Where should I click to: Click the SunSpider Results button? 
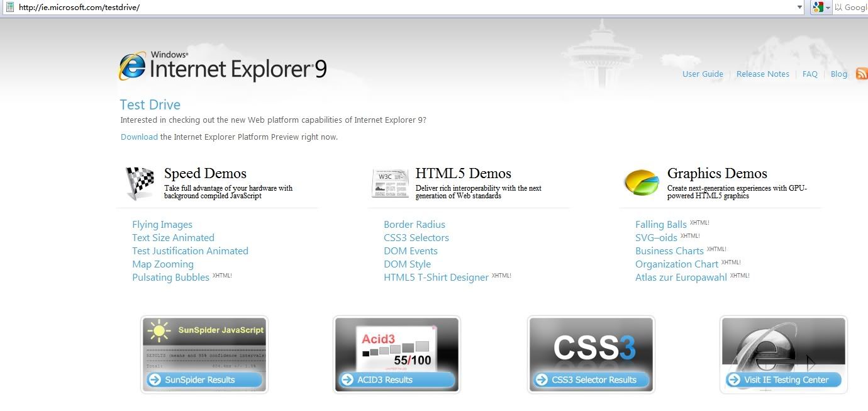204,380
